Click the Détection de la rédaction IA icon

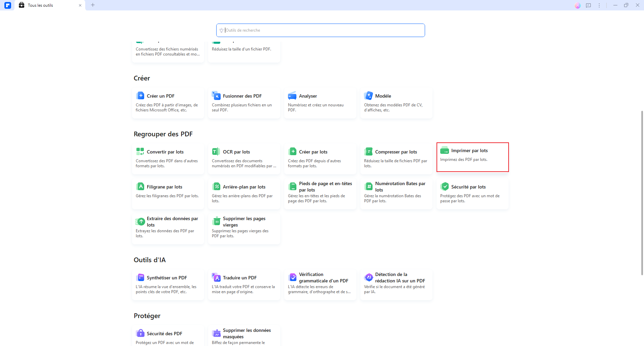[368, 277]
